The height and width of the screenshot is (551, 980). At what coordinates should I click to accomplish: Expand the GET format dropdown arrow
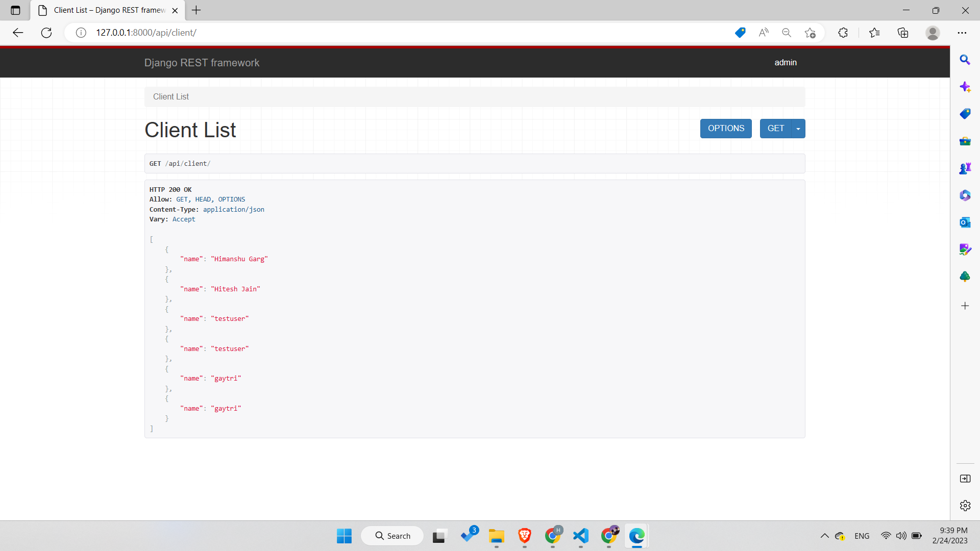point(798,129)
